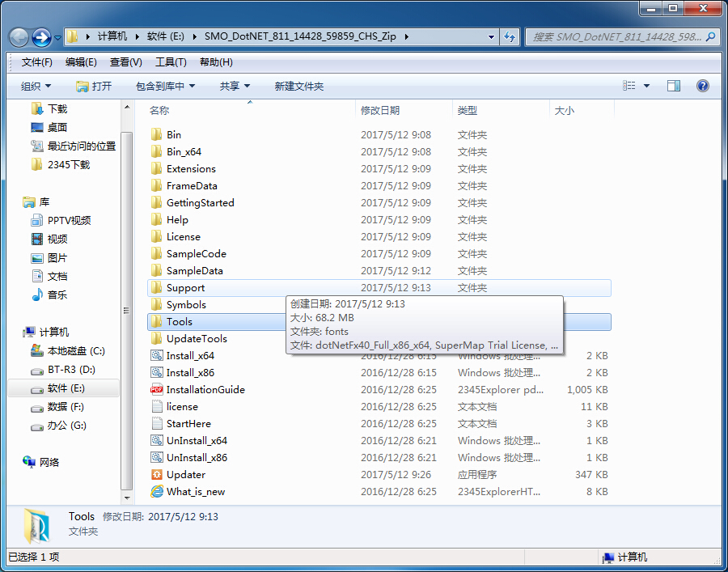Toggle the preview pane icon
This screenshot has width=728, height=572.
(x=674, y=86)
